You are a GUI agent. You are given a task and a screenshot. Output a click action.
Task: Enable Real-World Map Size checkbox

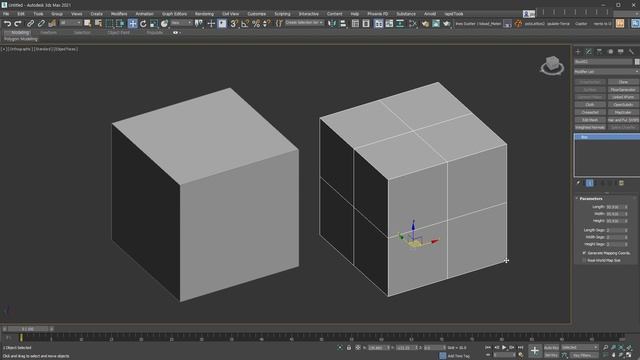(584, 260)
